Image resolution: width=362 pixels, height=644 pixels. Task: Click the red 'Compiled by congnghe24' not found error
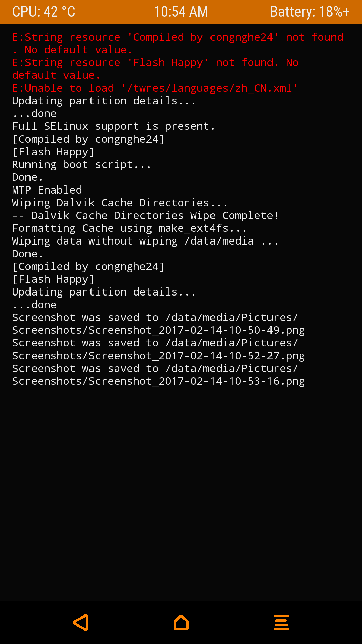coord(178,43)
